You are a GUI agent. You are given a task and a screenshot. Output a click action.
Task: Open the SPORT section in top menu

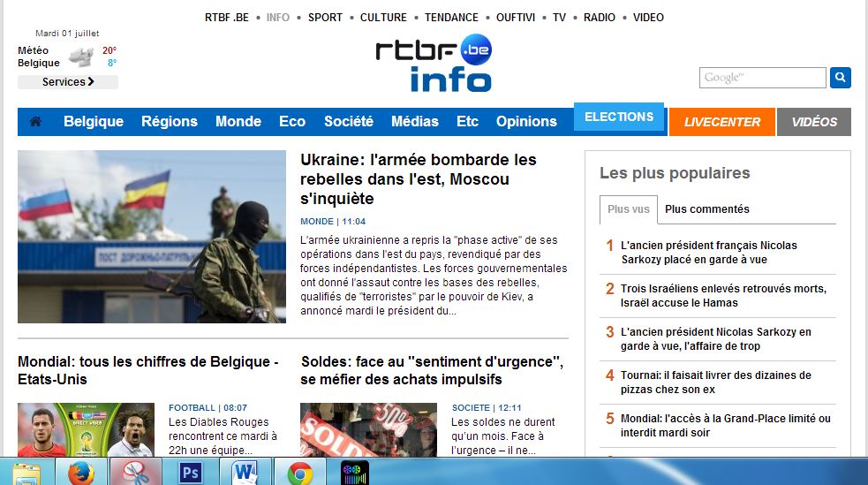pyautogui.click(x=325, y=18)
